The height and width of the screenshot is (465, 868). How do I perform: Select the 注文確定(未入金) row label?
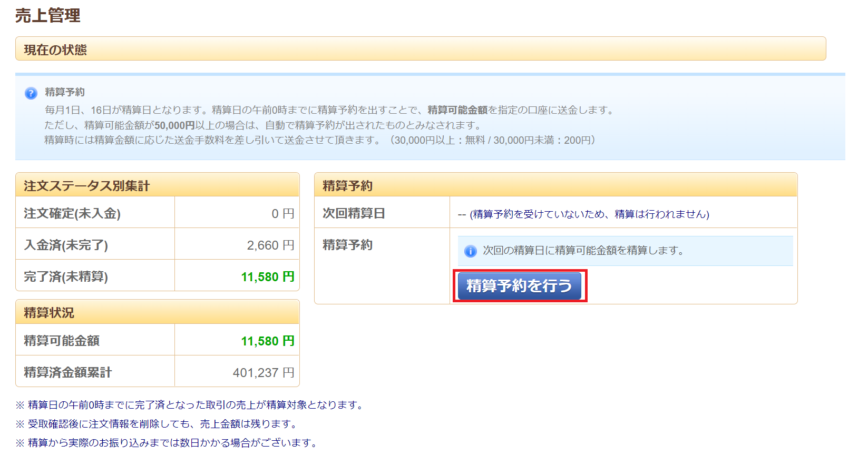(72, 213)
